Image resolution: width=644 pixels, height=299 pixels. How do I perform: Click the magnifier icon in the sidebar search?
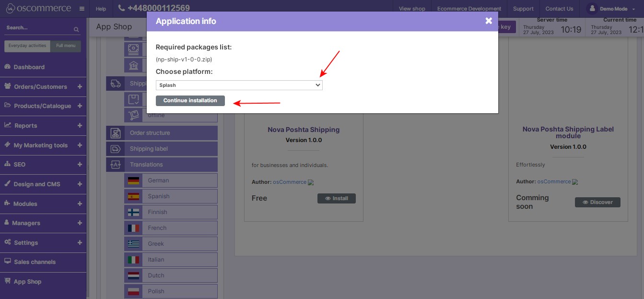(76, 29)
